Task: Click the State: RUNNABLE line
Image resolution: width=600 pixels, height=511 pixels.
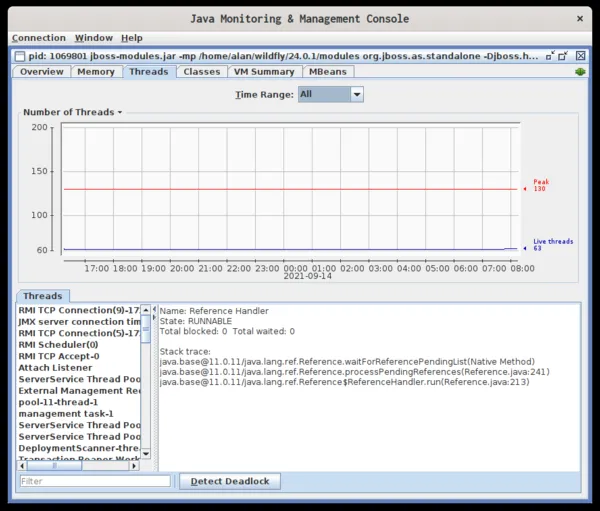Action: [x=196, y=321]
